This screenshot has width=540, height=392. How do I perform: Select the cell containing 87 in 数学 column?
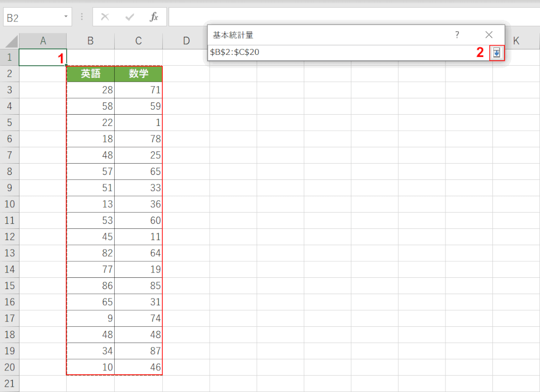tap(138, 351)
